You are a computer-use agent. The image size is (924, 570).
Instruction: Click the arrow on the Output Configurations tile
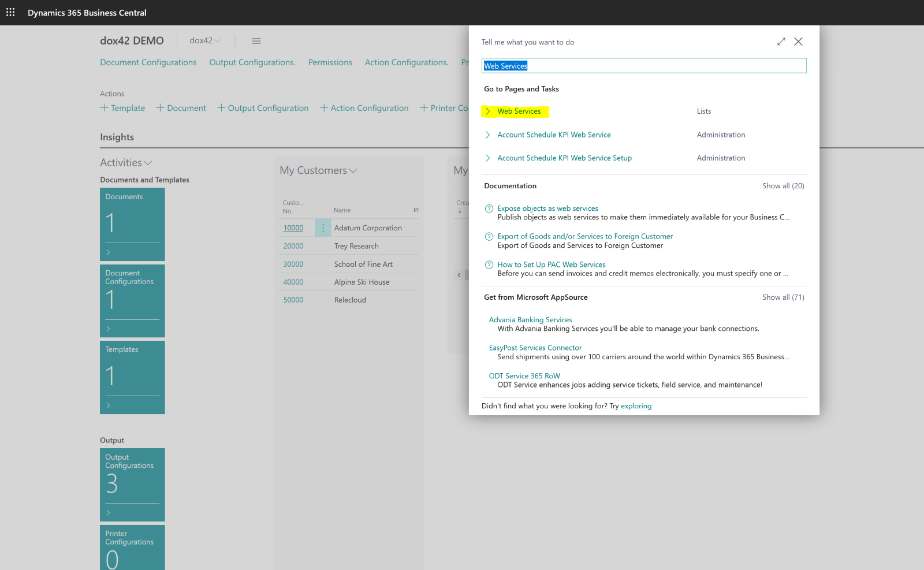tap(108, 513)
